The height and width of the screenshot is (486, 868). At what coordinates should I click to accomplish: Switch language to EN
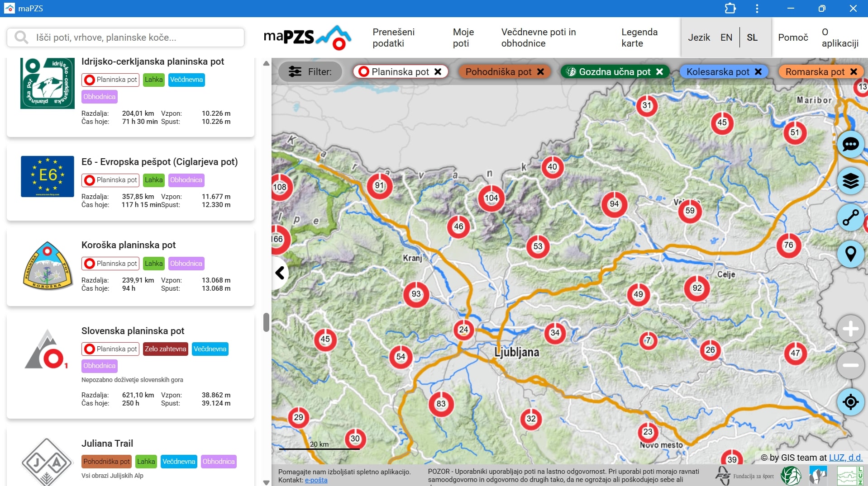(x=726, y=38)
